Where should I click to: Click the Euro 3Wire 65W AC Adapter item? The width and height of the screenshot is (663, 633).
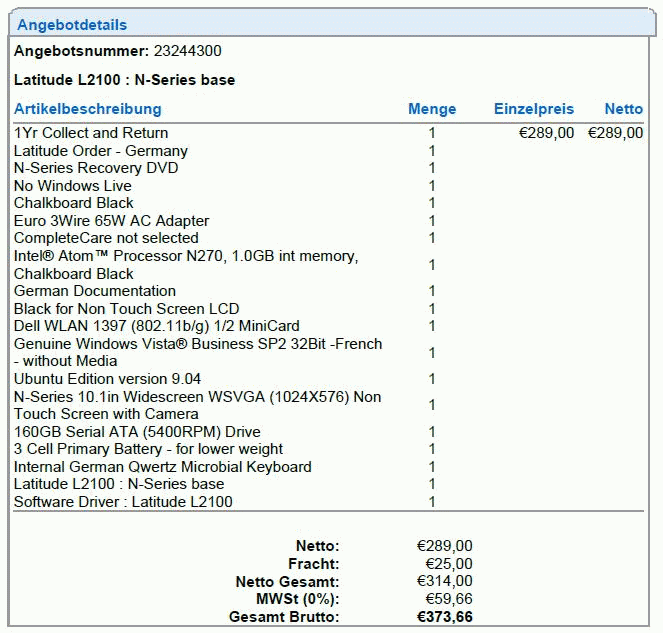tap(112, 221)
